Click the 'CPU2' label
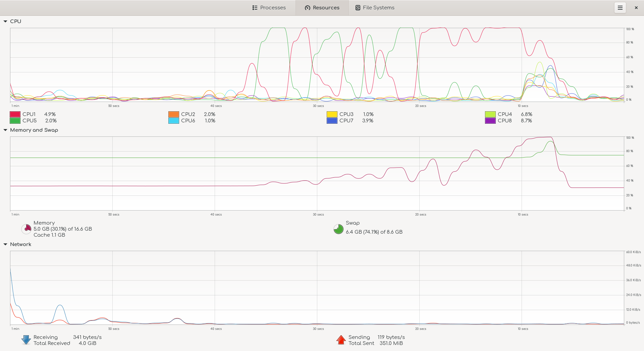The height and width of the screenshot is (351, 644). (x=188, y=114)
